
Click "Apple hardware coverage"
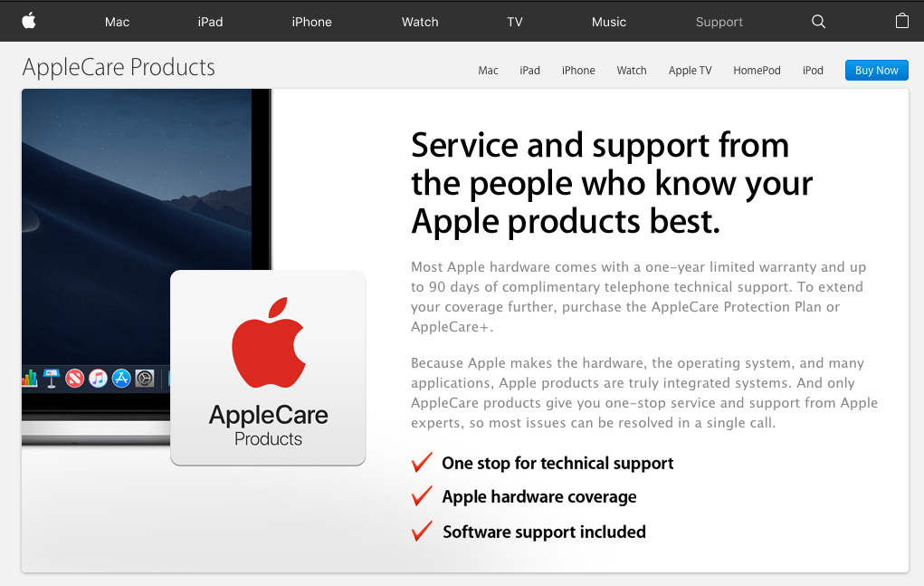point(539,497)
